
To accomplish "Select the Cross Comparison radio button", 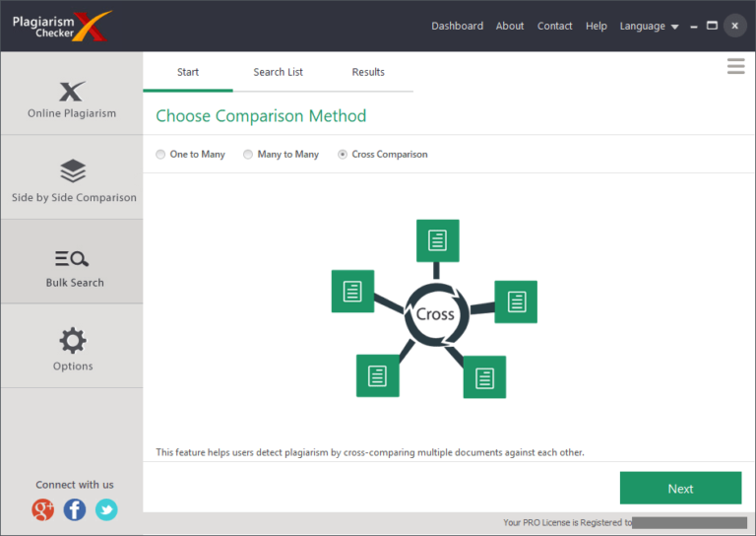I will pos(343,155).
